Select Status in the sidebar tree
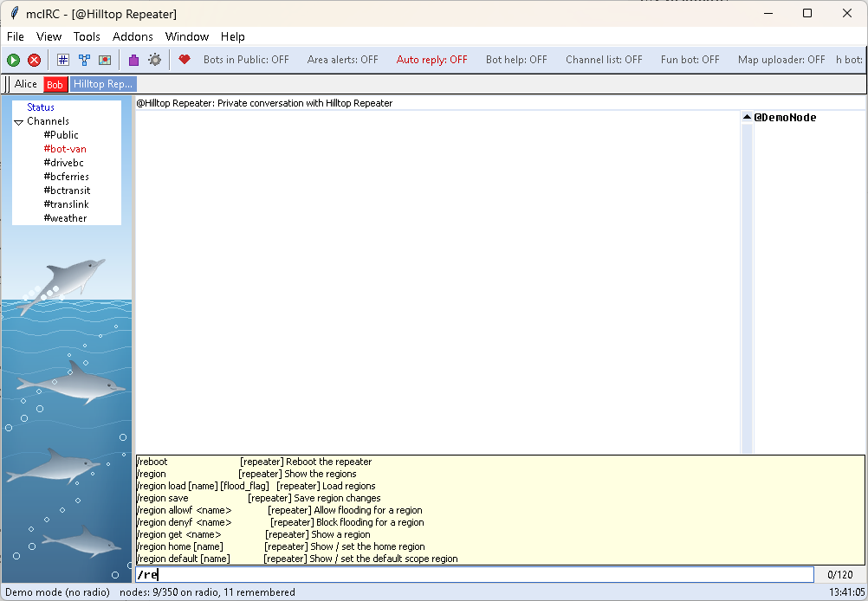Image resolution: width=868 pixels, height=601 pixels. (41, 107)
